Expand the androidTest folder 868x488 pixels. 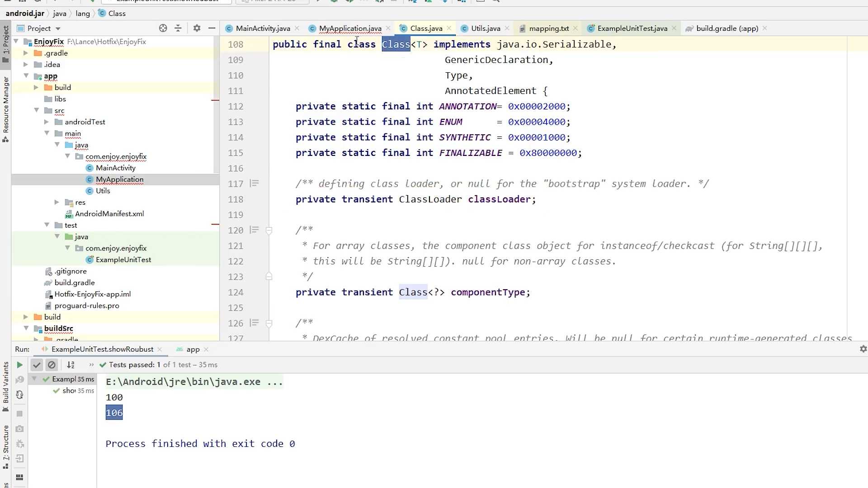point(47,122)
